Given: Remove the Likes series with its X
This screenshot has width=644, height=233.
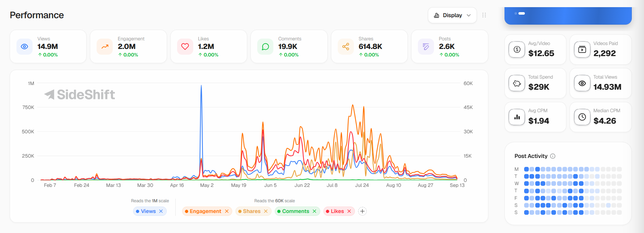Looking at the screenshot, I should (x=349, y=211).
